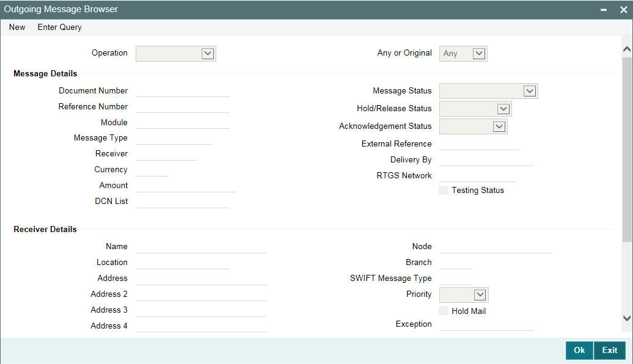Image resolution: width=633 pixels, height=364 pixels.
Task: Open the Enter Query action
Action: [x=59, y=27]
